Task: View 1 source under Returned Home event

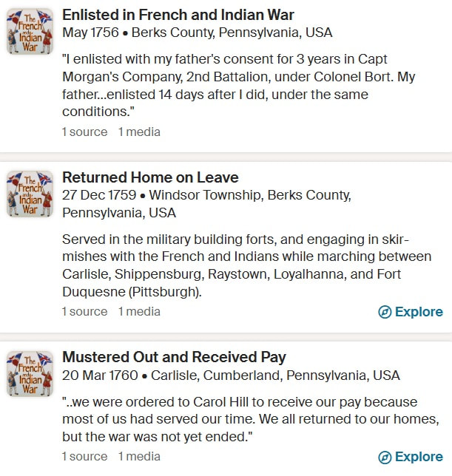Action: pyautogui.click(x=85, y=312)
